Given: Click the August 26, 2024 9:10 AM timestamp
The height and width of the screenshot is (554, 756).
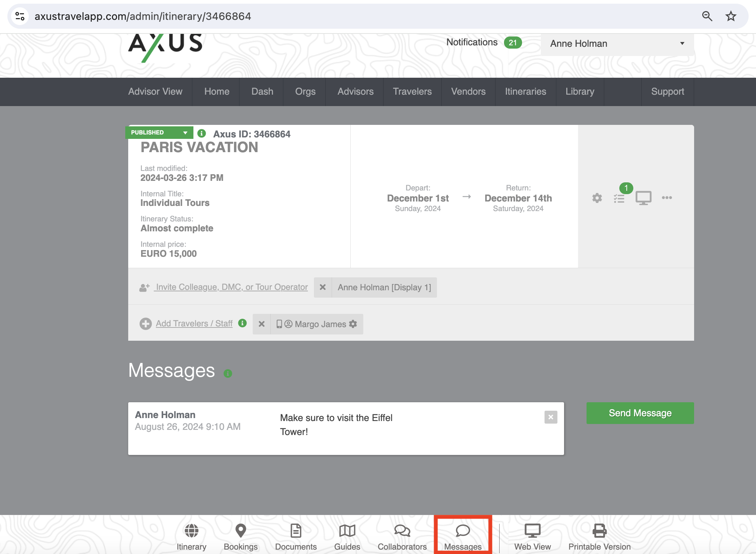Looking at the screenshot, I should (188, 427).
